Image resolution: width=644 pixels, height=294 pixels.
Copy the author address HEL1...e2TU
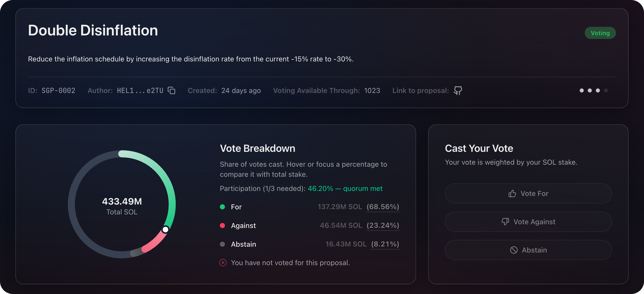click(x=172, y=91)
